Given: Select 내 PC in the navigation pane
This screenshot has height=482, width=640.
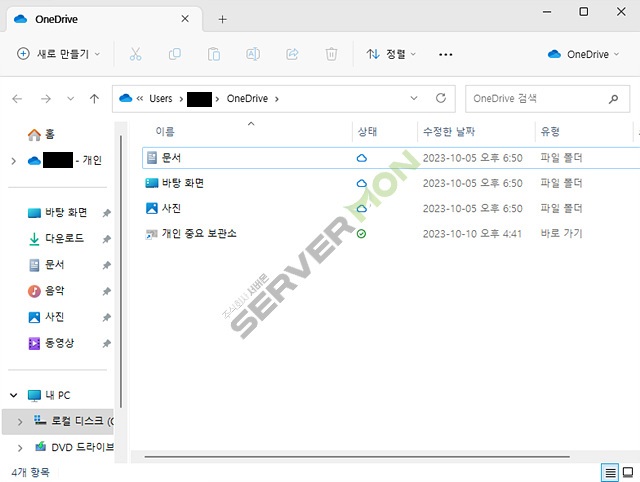Looking at the screenshot, I should (49, 395).
